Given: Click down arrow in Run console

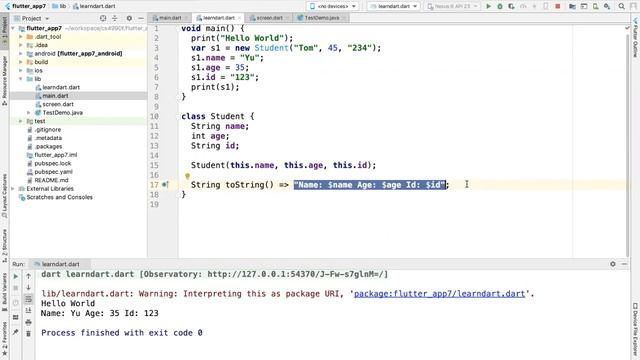Looking at the screenshot, I should (x=29, y=288).
